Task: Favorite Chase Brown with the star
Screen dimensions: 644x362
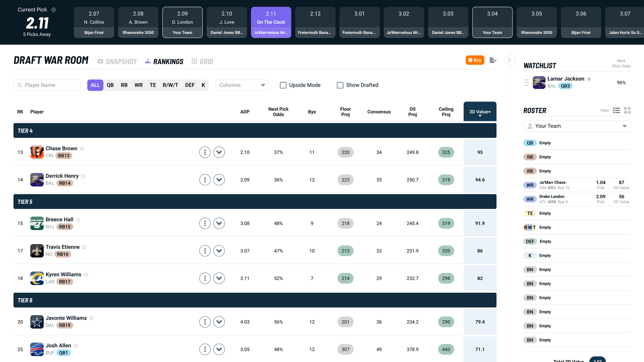Action: click(82, 148)
